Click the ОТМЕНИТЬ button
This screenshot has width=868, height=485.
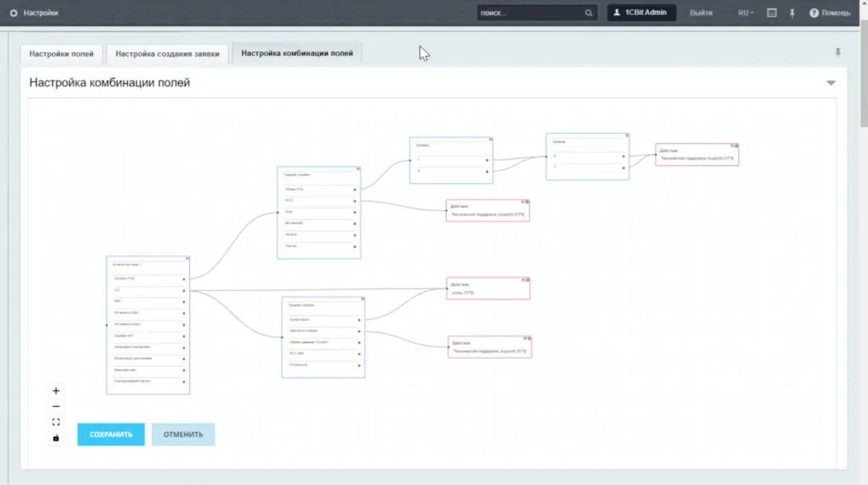(x=183, y=435)
